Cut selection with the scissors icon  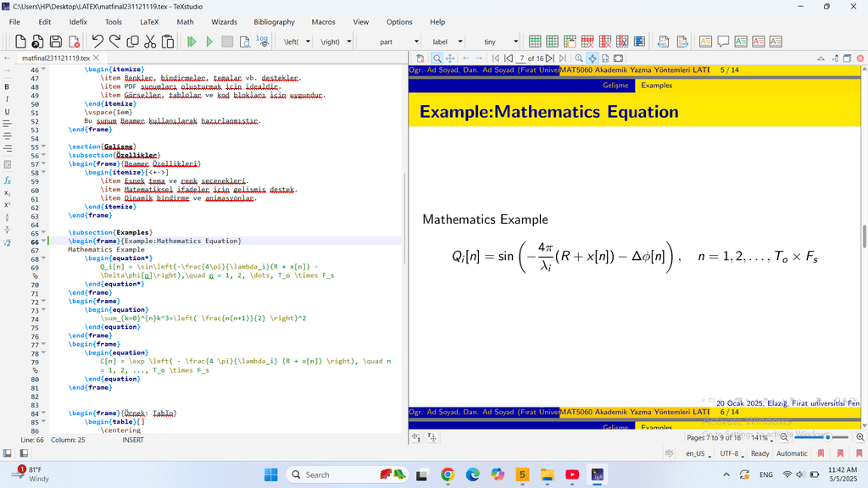coord(150,42)
